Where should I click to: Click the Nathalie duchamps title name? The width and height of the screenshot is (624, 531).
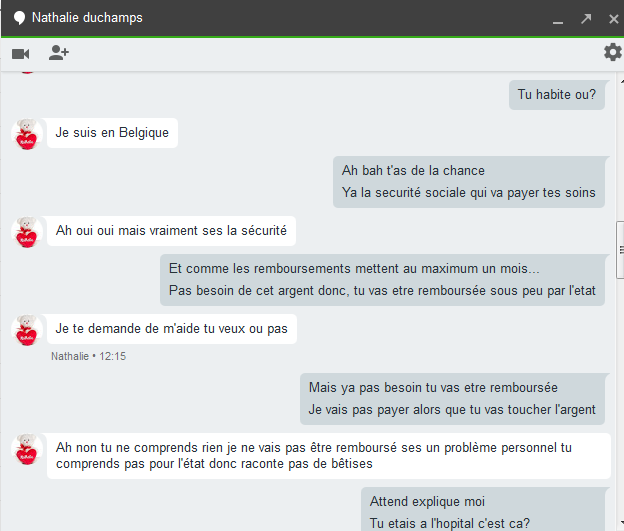click(x=87, y=18)
